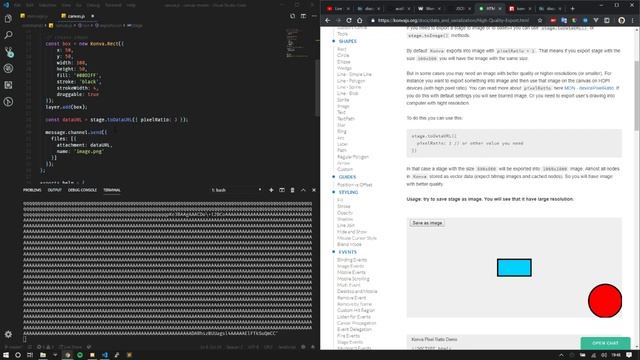This screenshot has height=360, width=640.
Task: Open the Chrome three-dot menu
Action: (633, 20)
